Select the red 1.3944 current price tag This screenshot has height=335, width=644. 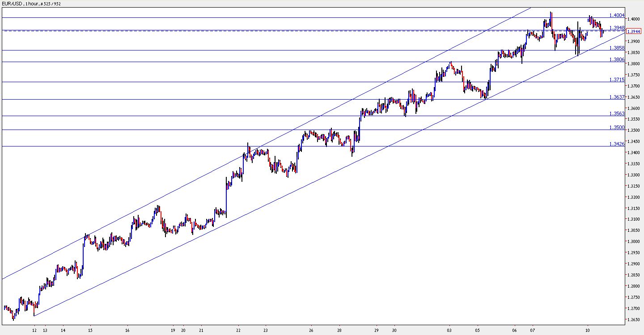point(634,31)
